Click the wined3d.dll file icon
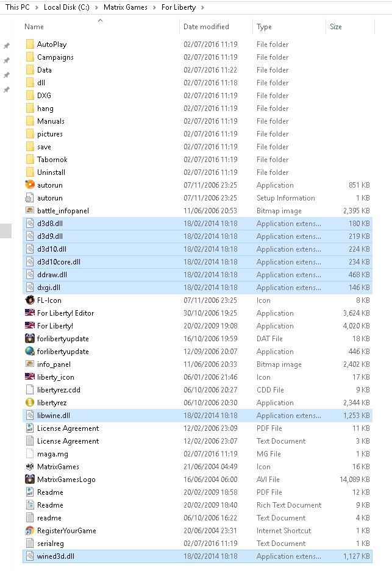The height and width of the screenshot is (571, 392). pos(30,556)
